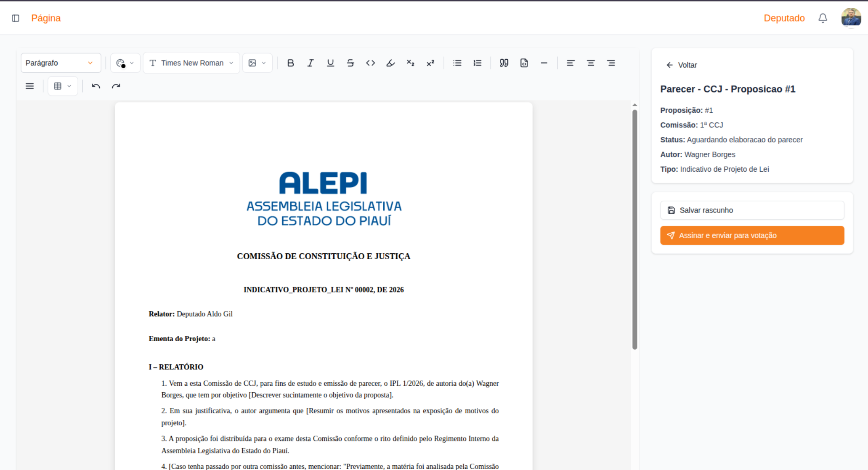Click the I – RELATÓRIO heading
The width and height of the screenshot is (868, 470).
point(176,367)
